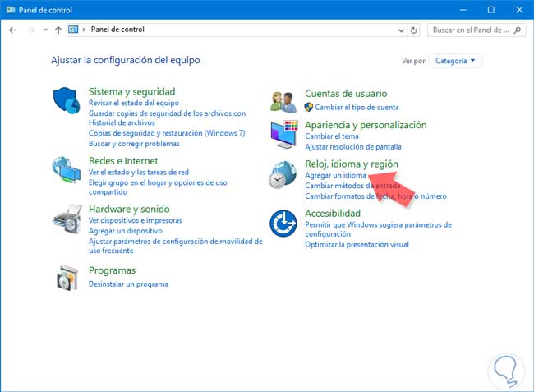Screen dimensions: 534x392
Task: Maximize the Panel de control window
Action: (491, 10)
